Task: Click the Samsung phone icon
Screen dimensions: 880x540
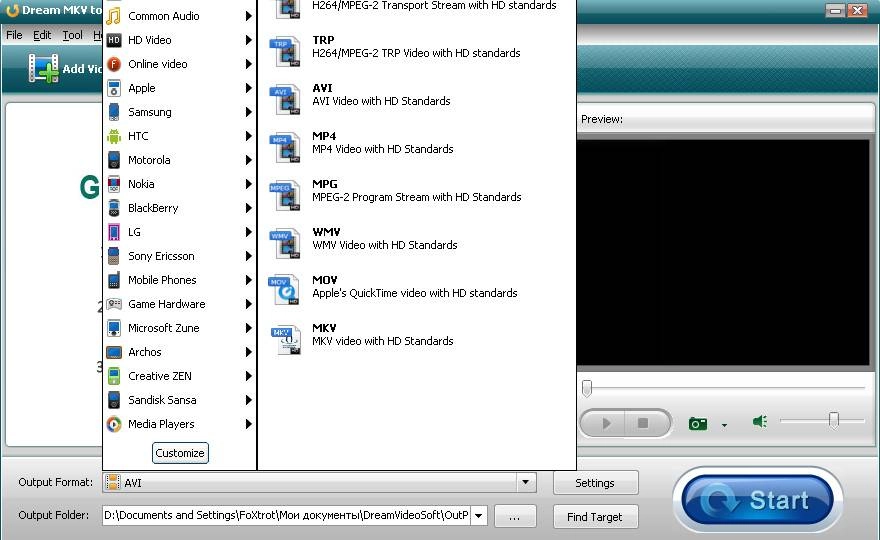Action: coord(114,112)
